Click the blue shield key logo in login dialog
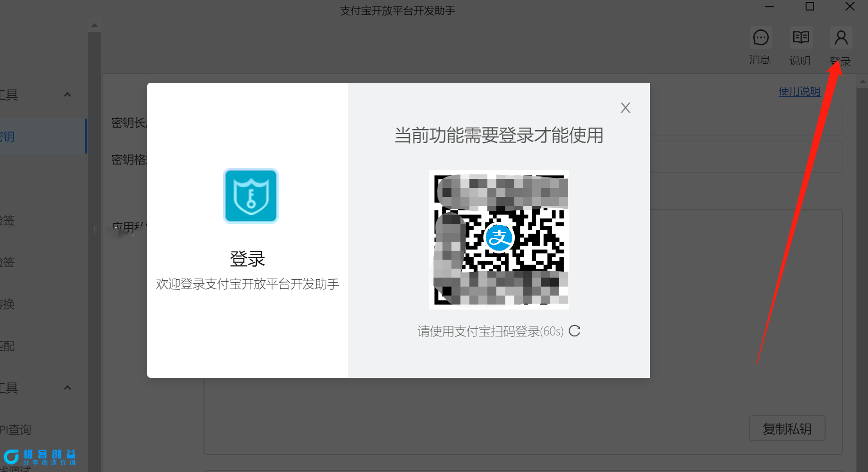868x472 pixels. tap(250, 195)
